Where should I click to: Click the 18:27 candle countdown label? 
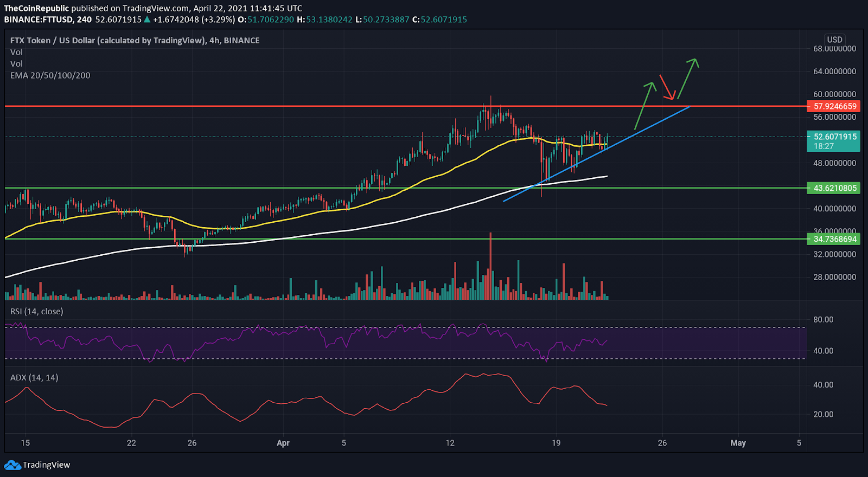[x=824, y=146]
